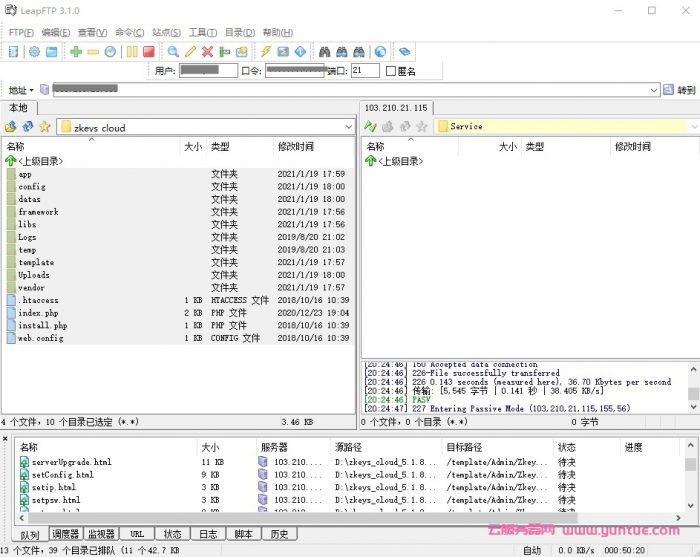Refresh the local directory listing
This screenshot has width=700, height=557.
27,127
